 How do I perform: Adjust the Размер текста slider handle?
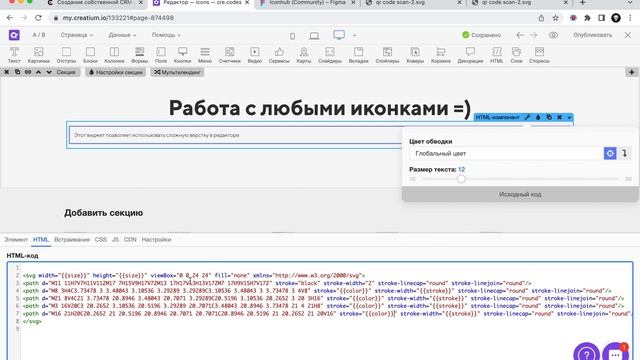pos(461,179)
